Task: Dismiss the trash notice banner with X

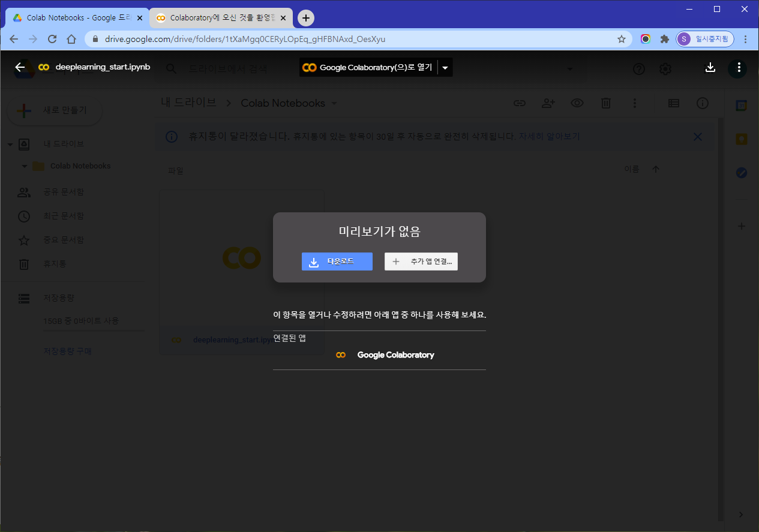Action: click(x=698, y=137)
